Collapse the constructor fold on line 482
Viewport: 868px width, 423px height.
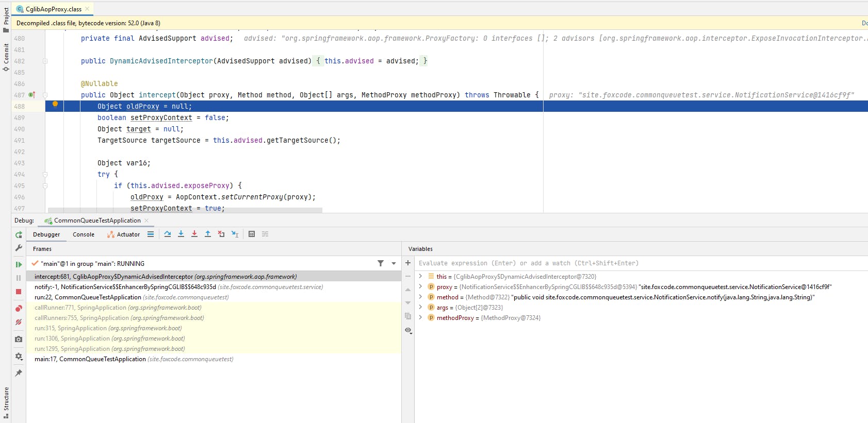tap(45, 61)
